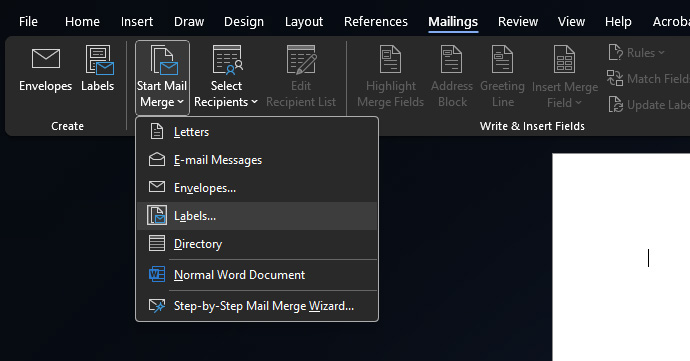This screenshot has width=690, height=361.
Task: Choose Directory from the merge menu
Action: pyautogui.click(x=257, y=244)
